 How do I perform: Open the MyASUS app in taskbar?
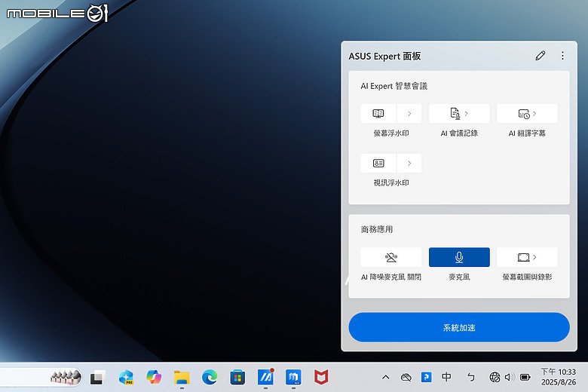[x=265, y=378]
